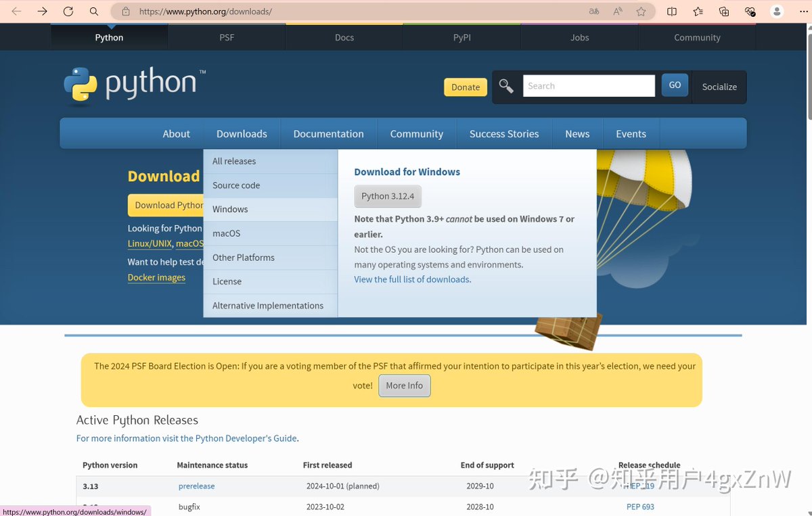Go back with the browser back arrow
Viewport: 812px width, 516px height.
click(16, 11)
